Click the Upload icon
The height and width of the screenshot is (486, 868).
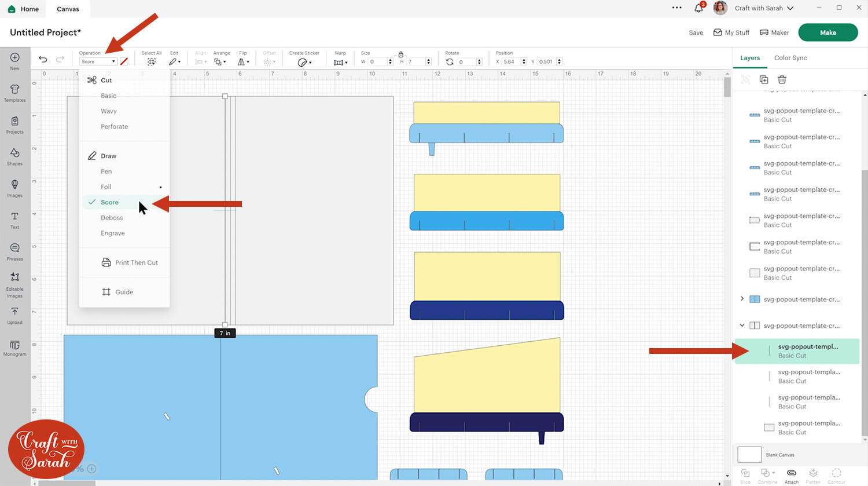(14, 315)
